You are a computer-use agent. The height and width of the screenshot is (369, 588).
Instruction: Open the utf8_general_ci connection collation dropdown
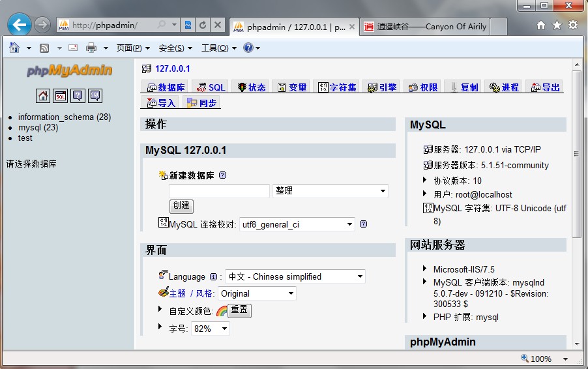(x=297, y=224)
